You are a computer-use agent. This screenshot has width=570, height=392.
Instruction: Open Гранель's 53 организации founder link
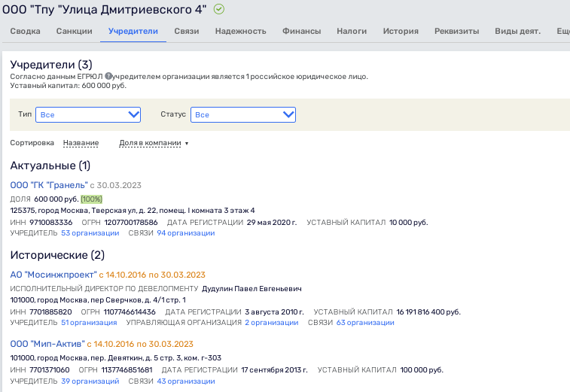tap(90, 233)
